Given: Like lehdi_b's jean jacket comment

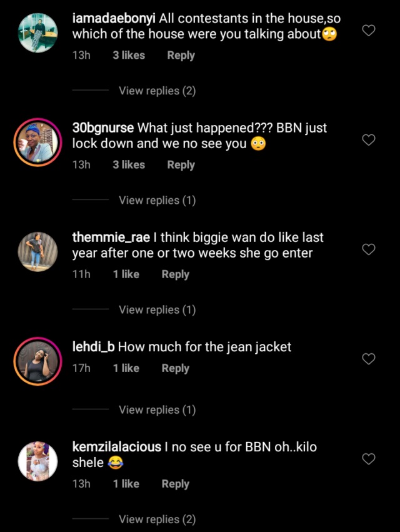Looking at the screenshot, I should [x=369, y=359].
